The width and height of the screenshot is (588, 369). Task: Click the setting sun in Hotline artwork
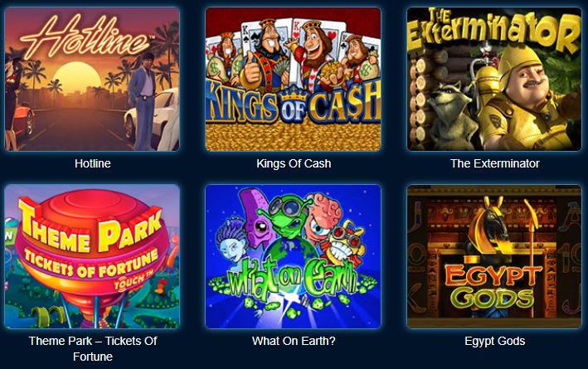pos(77,78)
